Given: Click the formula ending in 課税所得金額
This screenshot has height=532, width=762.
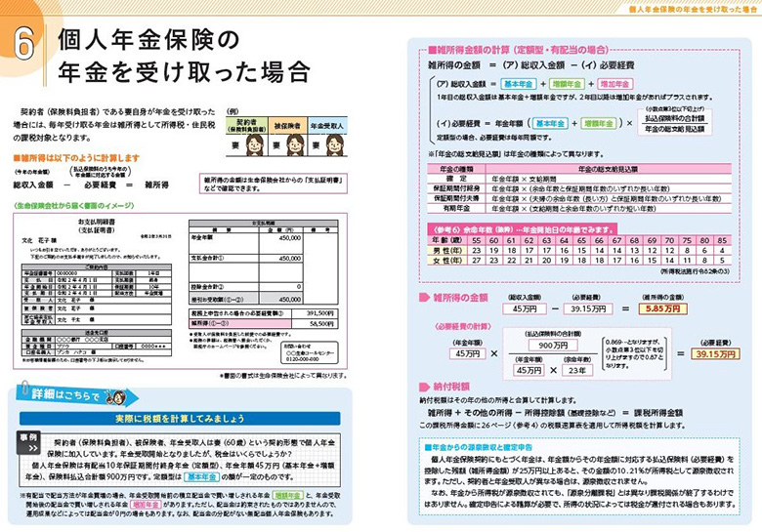Looking at the screenshot, I should point(555,413).
